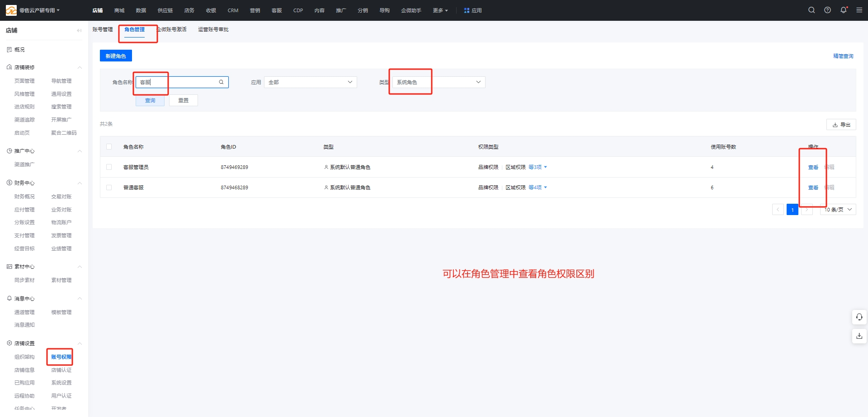The height and width of the screenshot is (417, 868).
Task: Click the floating download icon at right
Action: point(859,336)
